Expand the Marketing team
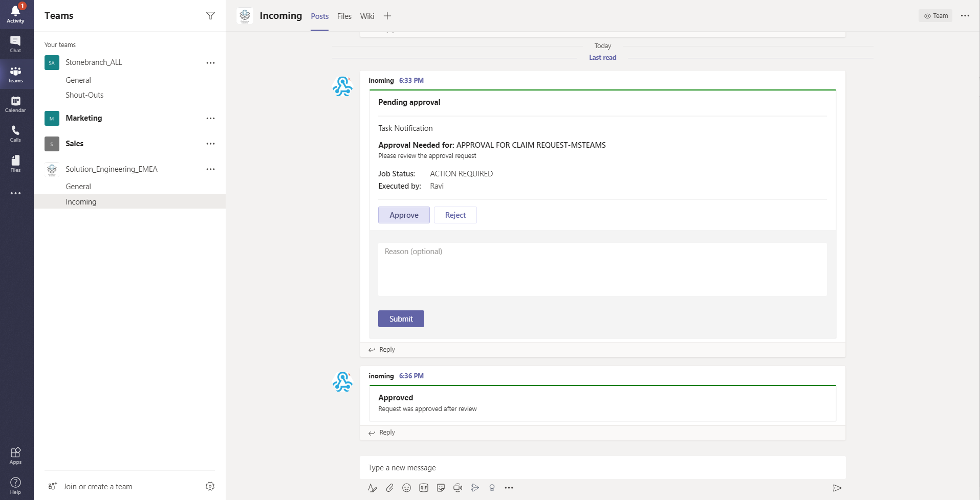 pos(84,118)
